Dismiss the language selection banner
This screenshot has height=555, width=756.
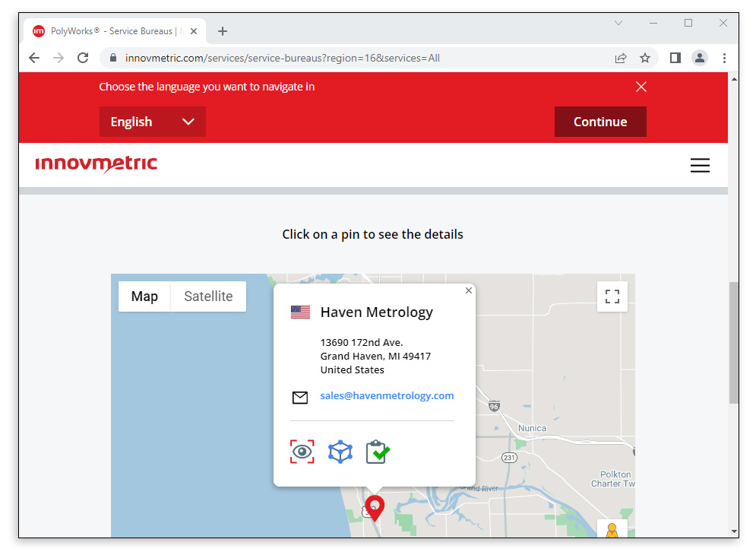[641, 87]
